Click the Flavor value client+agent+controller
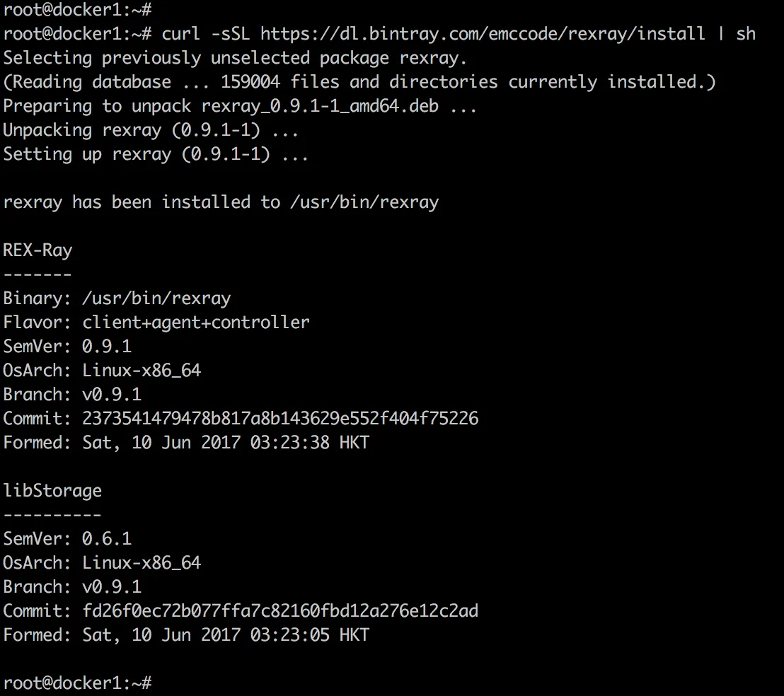Viewport: 784px width, 696px height. (x=196, y=323)
